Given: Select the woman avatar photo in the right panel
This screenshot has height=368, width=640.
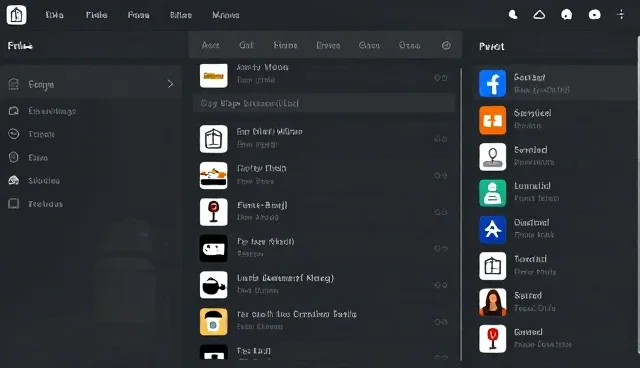Looking at the screenshot, I should (x=493, y=302).
